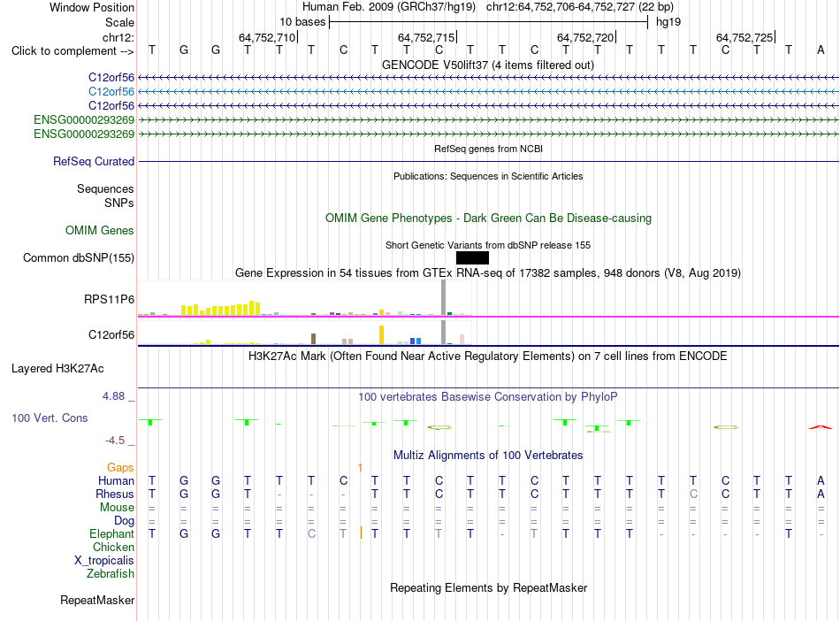Click the hg19 label beside the scale bar
840x621 pixels.
pos(668,22)
